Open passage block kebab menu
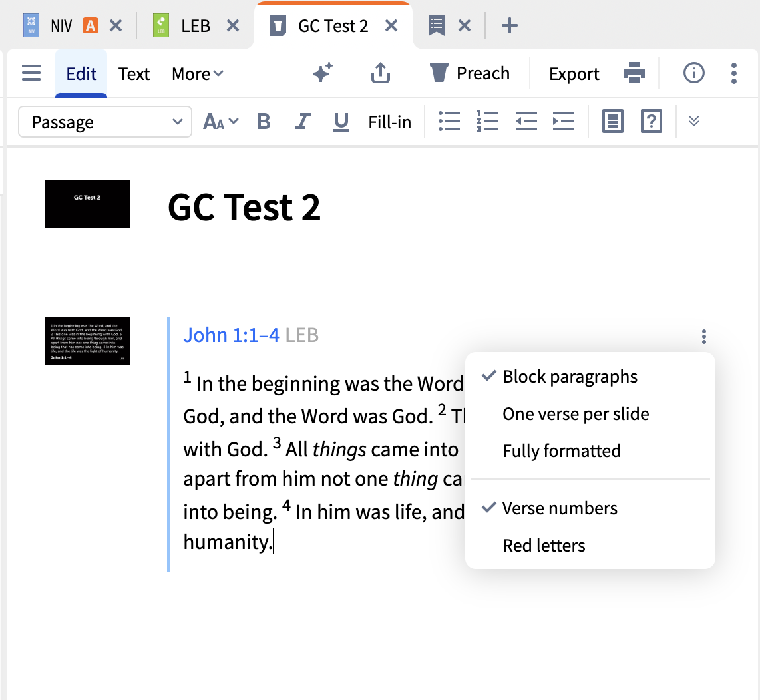This screenshot has height=700, width=760. pyautogui.click(x=704, y=337)
